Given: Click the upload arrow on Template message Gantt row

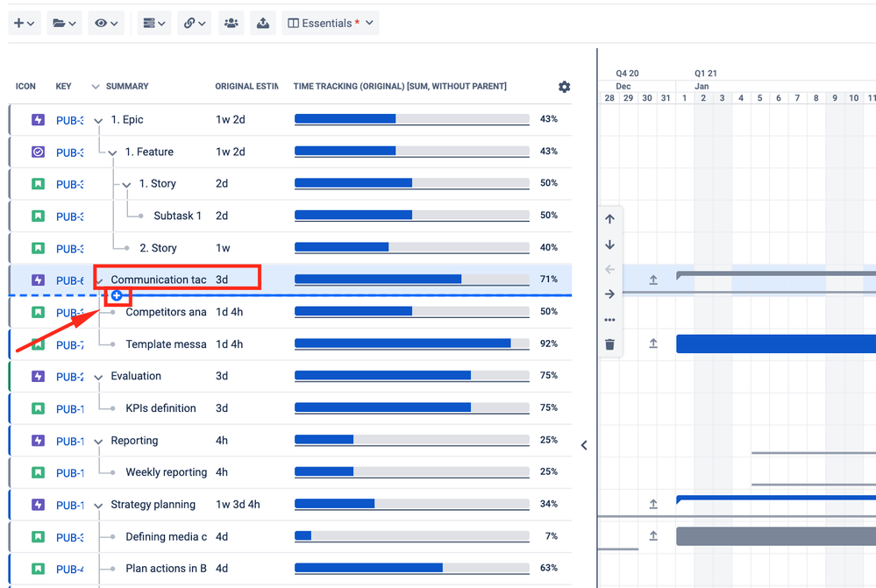Looking at the screenshot, I should [653, 344].
